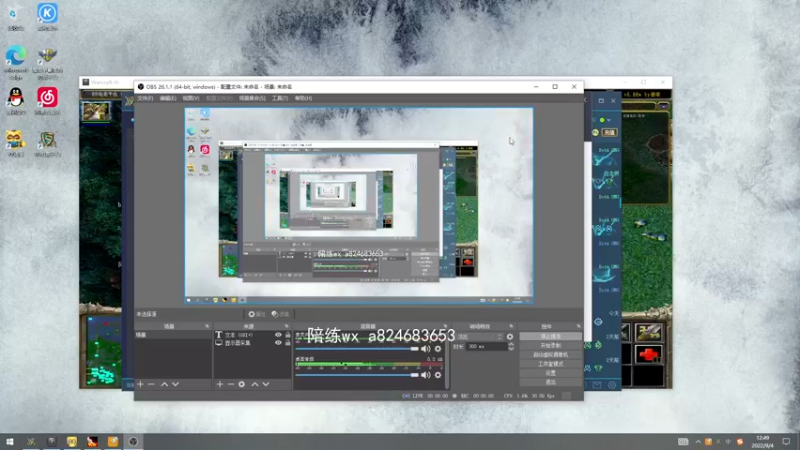Viewport: 800px width, 450px height.
Task: Open the 视图(V) menu in OBS
Action: click(x=191, y=98)
